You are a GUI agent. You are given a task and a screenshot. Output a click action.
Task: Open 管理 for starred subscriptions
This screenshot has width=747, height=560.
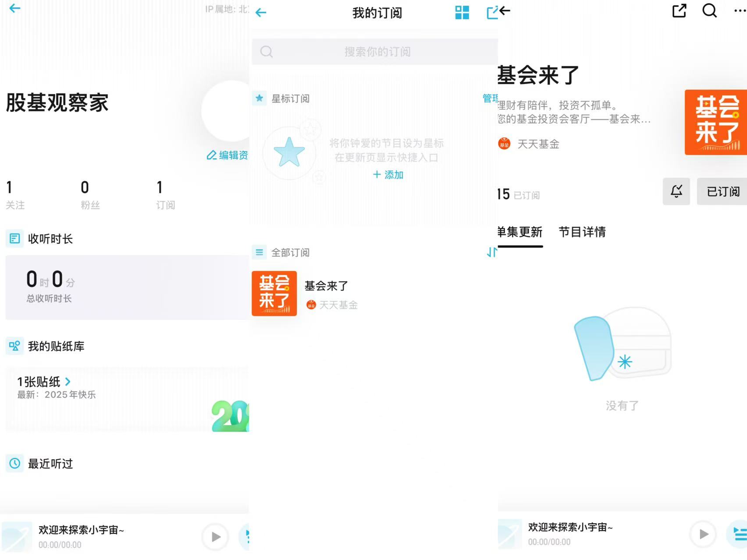[x=490, y=98]
